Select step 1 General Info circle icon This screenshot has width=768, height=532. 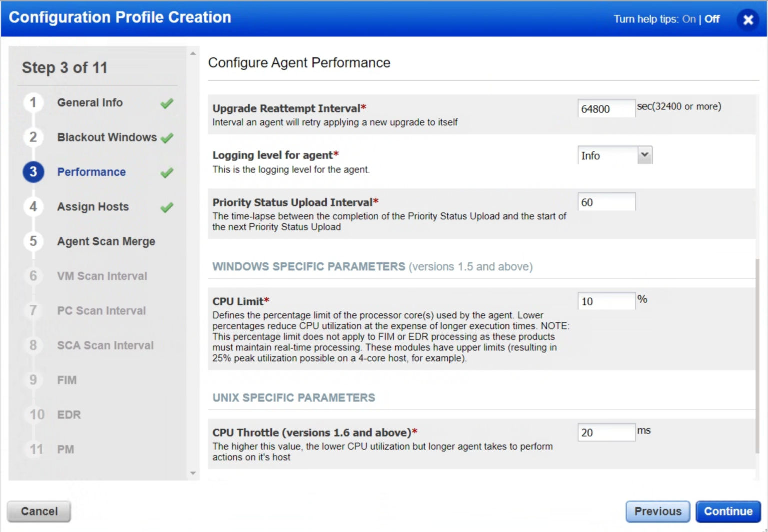point(33,103)
